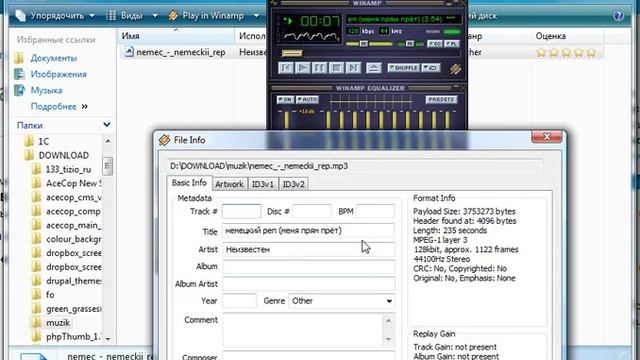Close the File Info dialog
Viewport: 640px width, 360px height.
tap(547, 136)
